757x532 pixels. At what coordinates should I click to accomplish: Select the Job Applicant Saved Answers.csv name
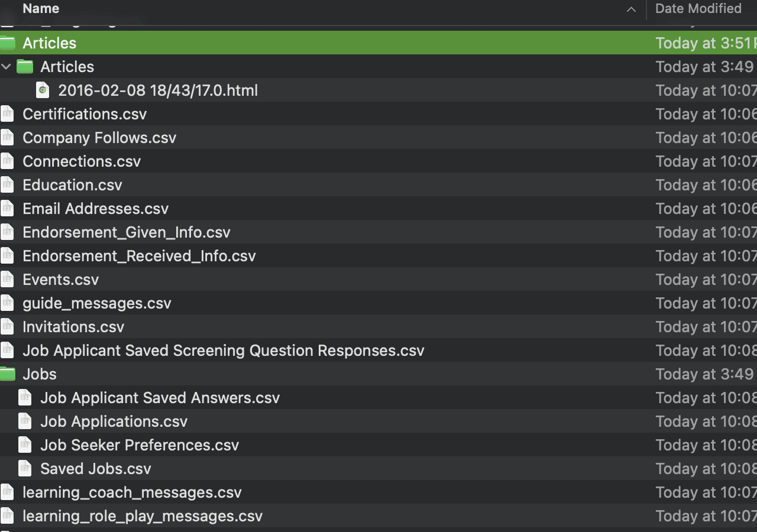(160, 398)
